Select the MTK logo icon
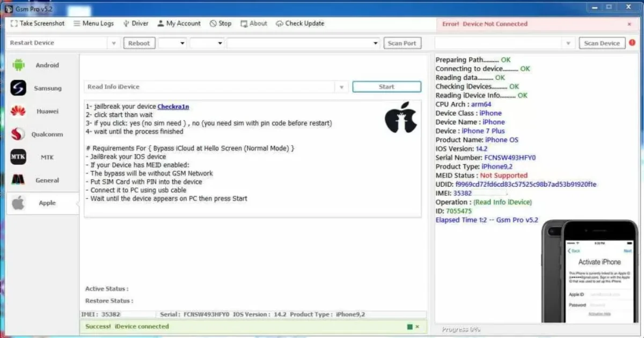Screen dimensions: 644x338 pos(18,157)
